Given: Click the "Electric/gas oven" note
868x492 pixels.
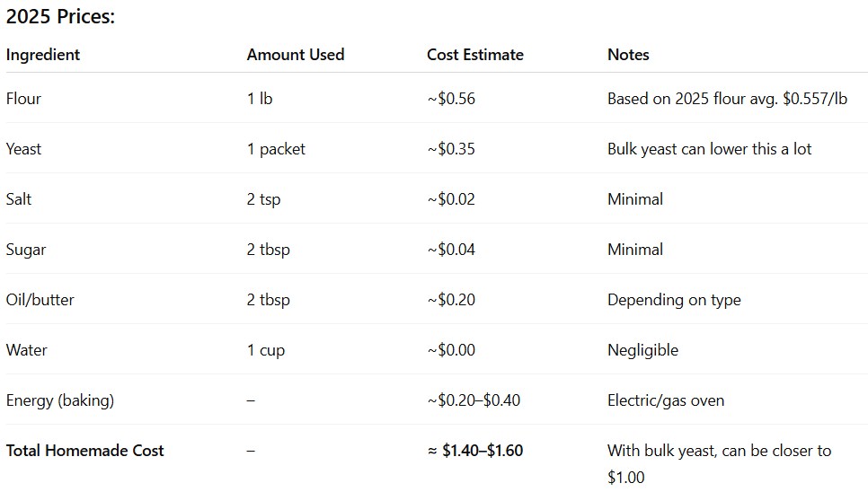Looking at the screenshot, I should [x=666, y=400].
